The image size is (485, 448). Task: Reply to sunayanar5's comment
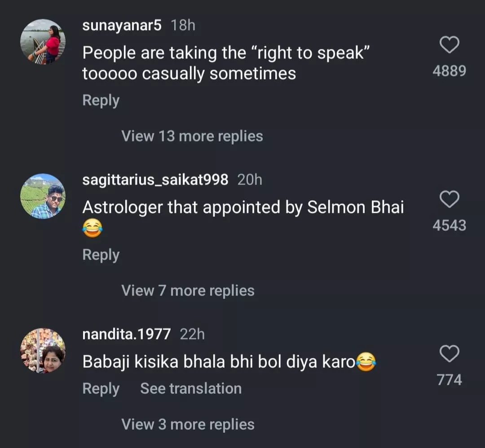click(101, 101)
